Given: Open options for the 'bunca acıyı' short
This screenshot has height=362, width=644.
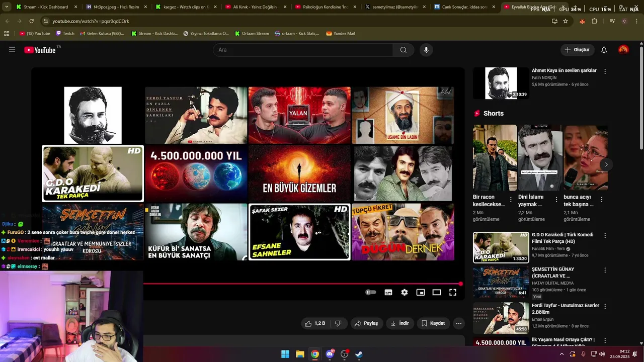Looking at the screenshot, I should pyautogui.click(x=601, y=200).
